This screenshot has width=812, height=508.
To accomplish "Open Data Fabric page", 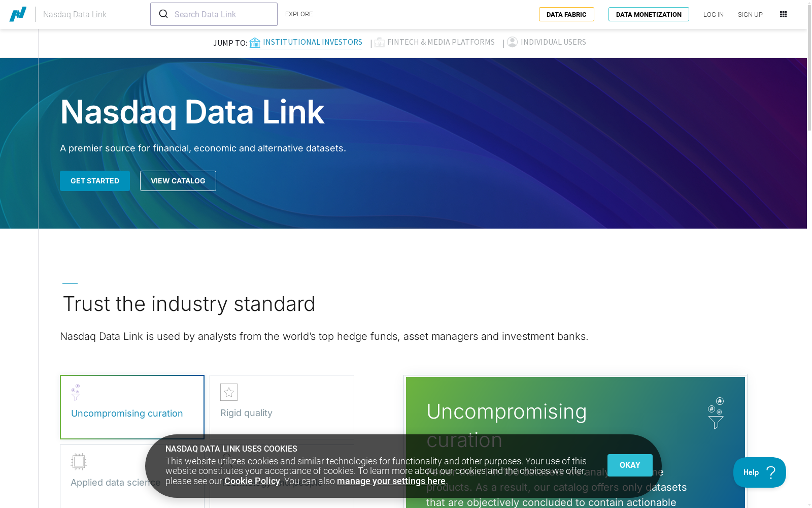I will [x=566, y=14].
